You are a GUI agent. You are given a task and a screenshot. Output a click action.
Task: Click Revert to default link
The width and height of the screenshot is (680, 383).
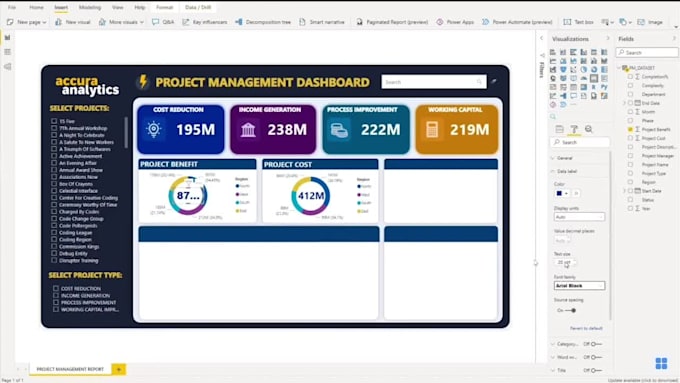(x=586, y=328)
